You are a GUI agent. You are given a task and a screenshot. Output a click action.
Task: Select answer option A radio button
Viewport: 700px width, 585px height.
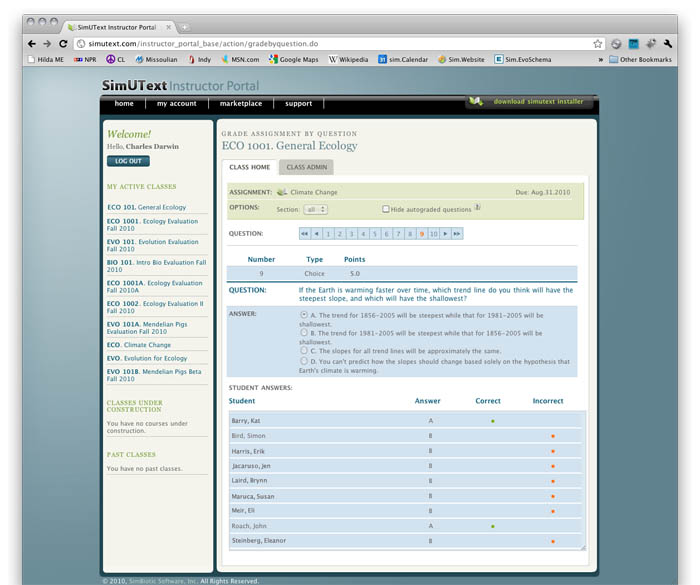coord(304,315)
